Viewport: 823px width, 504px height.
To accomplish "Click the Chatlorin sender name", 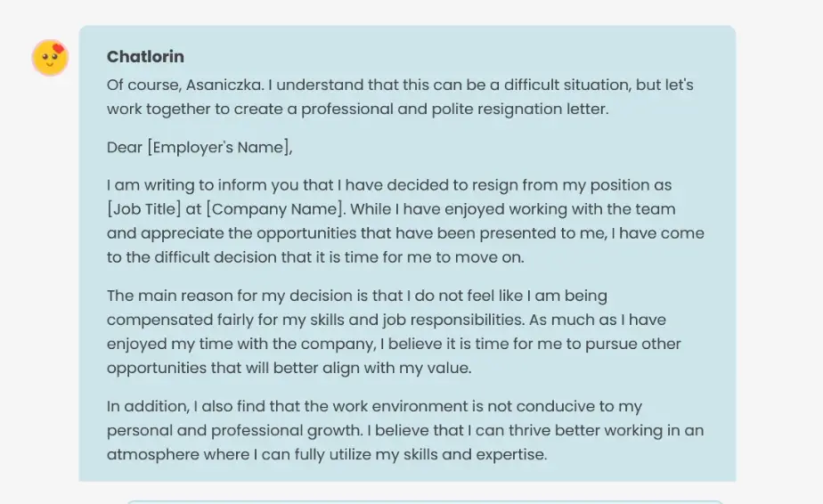I will coord(145,57).
